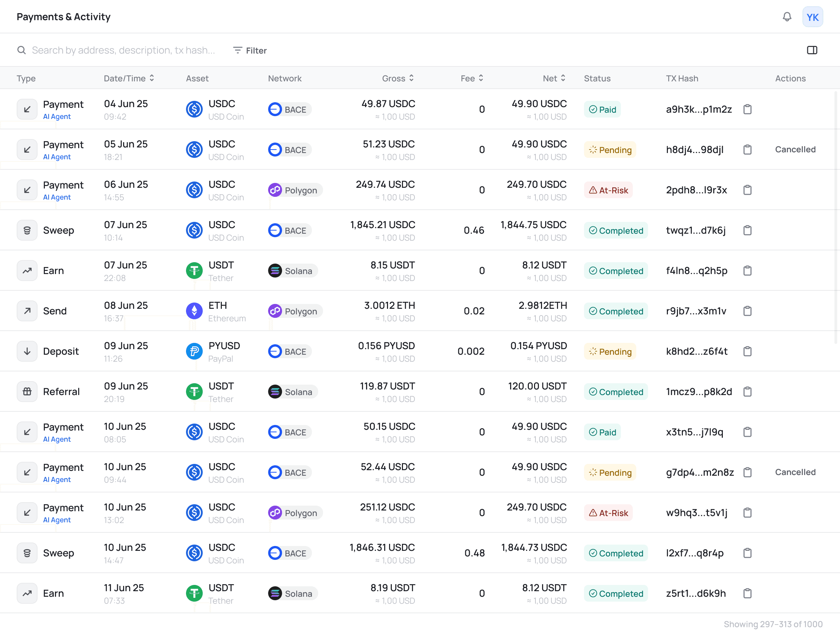Click the Payments & Activity heading

click(63, 17)
